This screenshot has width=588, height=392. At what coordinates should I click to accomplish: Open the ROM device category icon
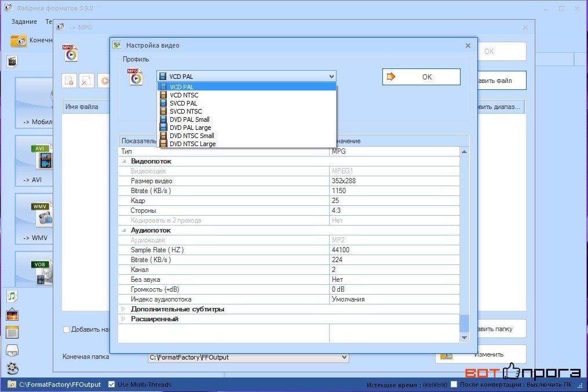click(12, 350)
